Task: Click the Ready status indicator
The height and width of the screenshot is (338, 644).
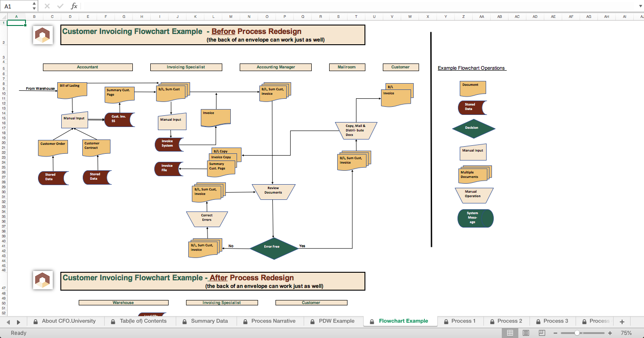Action: (19, 333)
